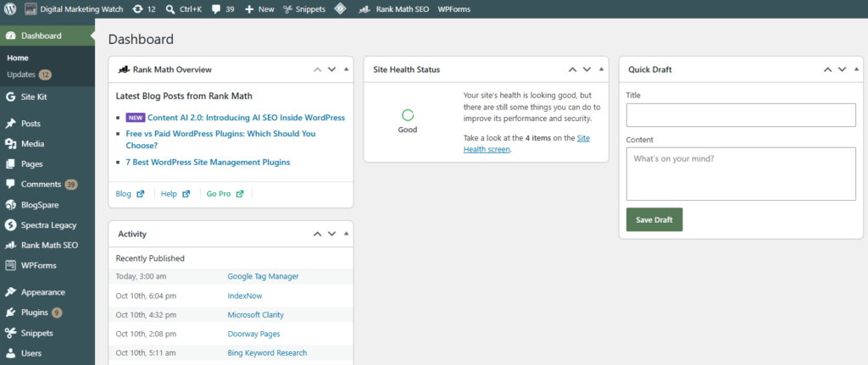This screenshot has width=868, height=365.
Task: Click the Posts pin icon
Action: pyautogui.click(x=10, y=124)
